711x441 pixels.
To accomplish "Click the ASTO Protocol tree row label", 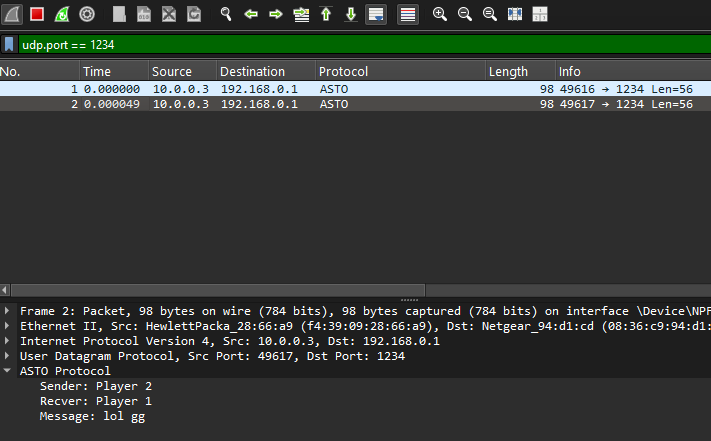I will (65, 371).
